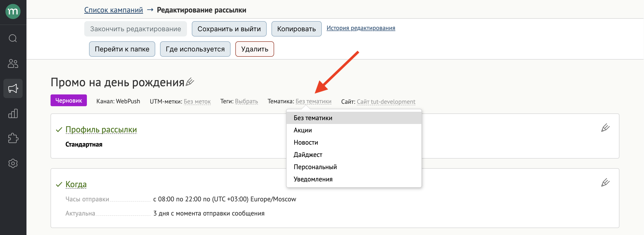The width and height of the screenshot is (644, 235).
Task: Select Акции topic option
Action: pyautogui.click(x=354, y=130)
